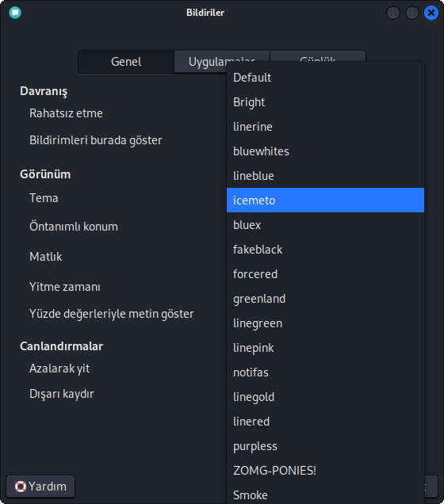
Task: Open the Uygulamalar tab
Action: coord(201,62)
